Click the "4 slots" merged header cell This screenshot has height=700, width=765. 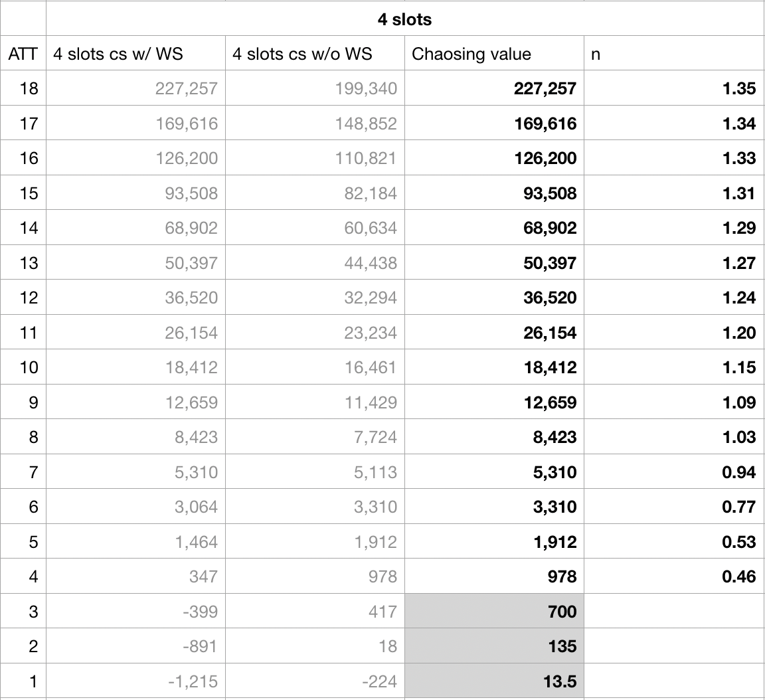click(404, 19)
